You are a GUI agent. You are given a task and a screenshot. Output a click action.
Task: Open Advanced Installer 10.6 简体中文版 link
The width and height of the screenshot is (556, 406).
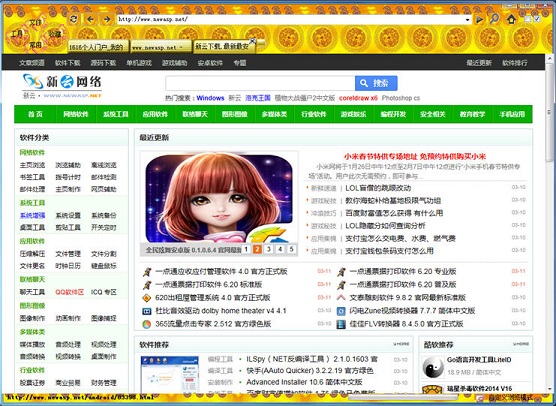tap(304, 382)
